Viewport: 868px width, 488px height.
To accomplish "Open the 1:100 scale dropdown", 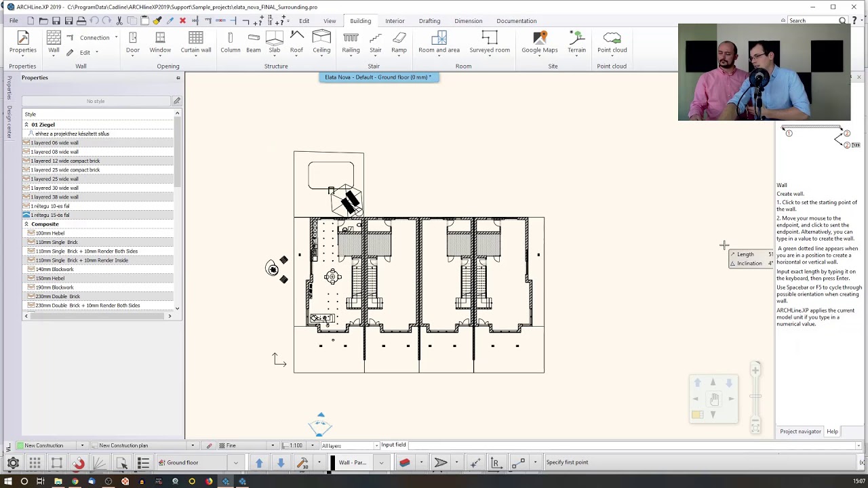I will tap(312, 445).
